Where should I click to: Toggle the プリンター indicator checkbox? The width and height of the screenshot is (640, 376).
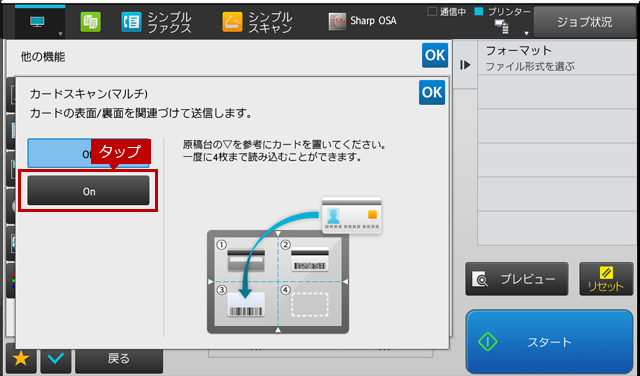click(479, 12)
